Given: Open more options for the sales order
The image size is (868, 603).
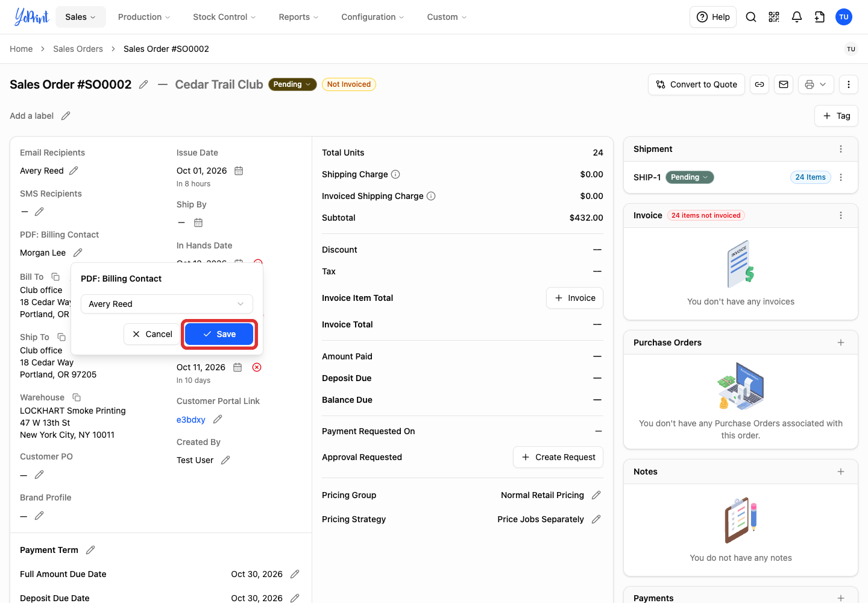Looking at the screenshot, I should point(849,84).
